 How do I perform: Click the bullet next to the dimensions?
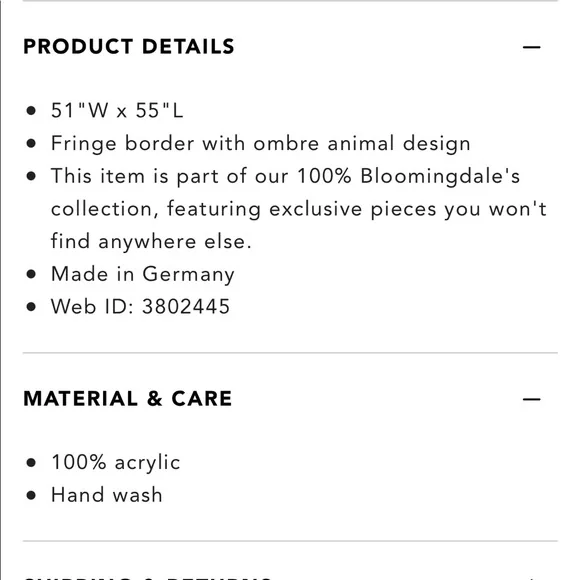(31, 111)
